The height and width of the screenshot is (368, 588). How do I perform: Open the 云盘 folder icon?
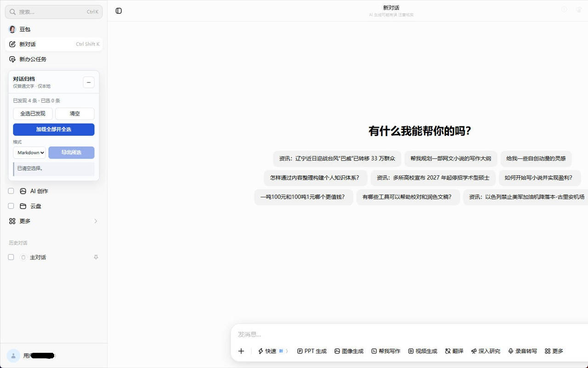pyautogui.click(x=23, y=206)
